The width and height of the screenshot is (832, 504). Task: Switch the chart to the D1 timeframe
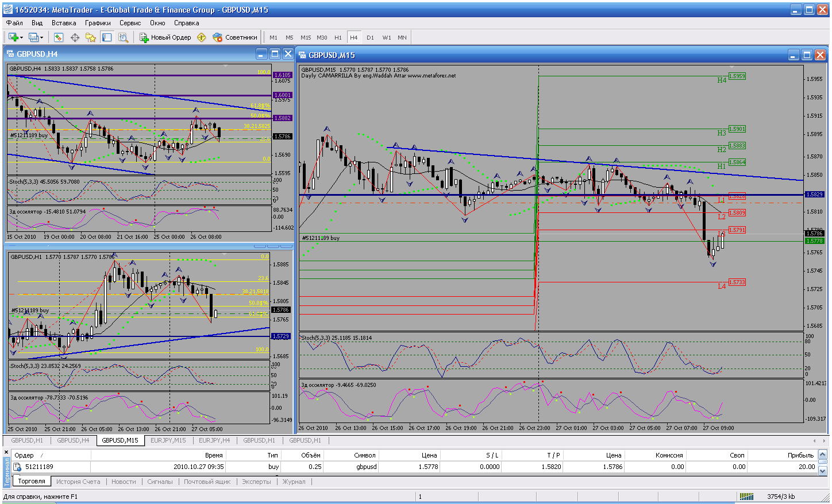tap(370, 38)
